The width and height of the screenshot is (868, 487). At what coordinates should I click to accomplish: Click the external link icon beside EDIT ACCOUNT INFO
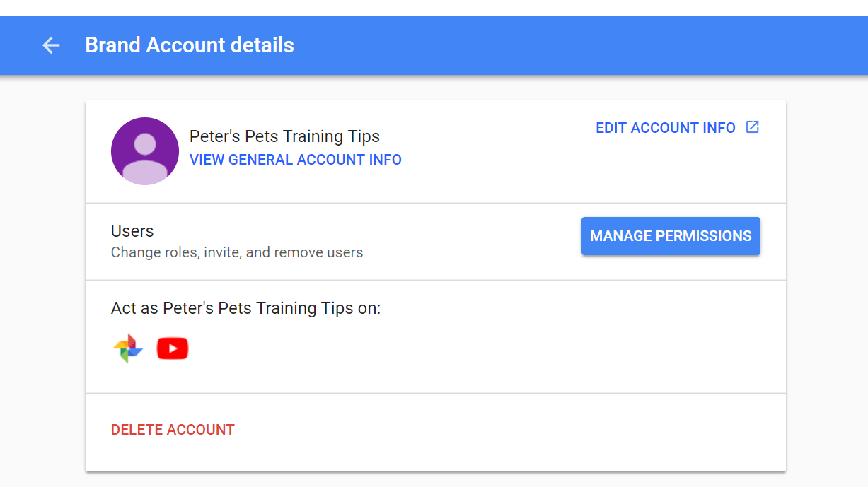pyautogui.click(x=752, y=127)
